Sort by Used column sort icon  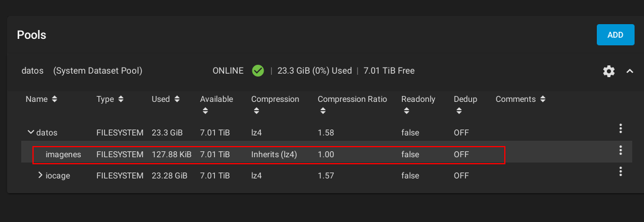pyautogui.click(x=176, y=100)
